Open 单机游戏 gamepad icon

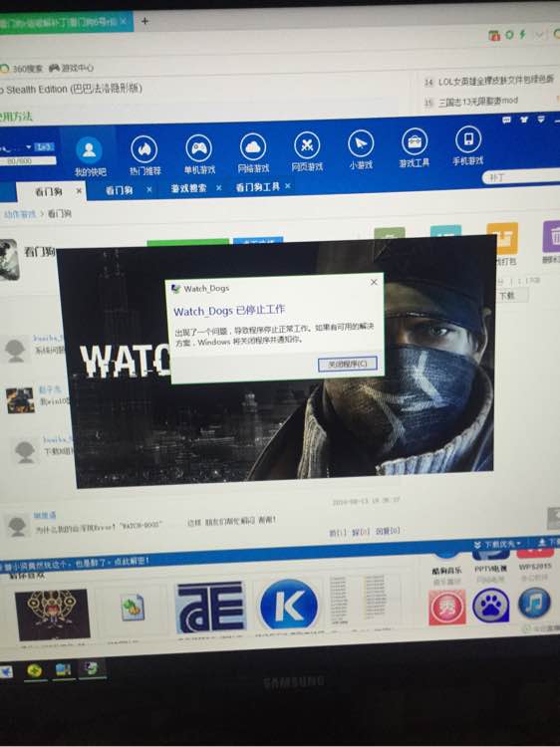[198, 147]
